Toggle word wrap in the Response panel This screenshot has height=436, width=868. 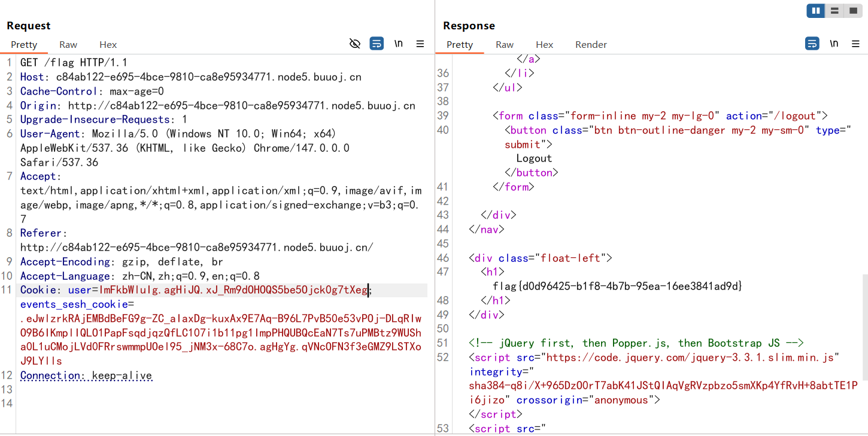point(812,44)
